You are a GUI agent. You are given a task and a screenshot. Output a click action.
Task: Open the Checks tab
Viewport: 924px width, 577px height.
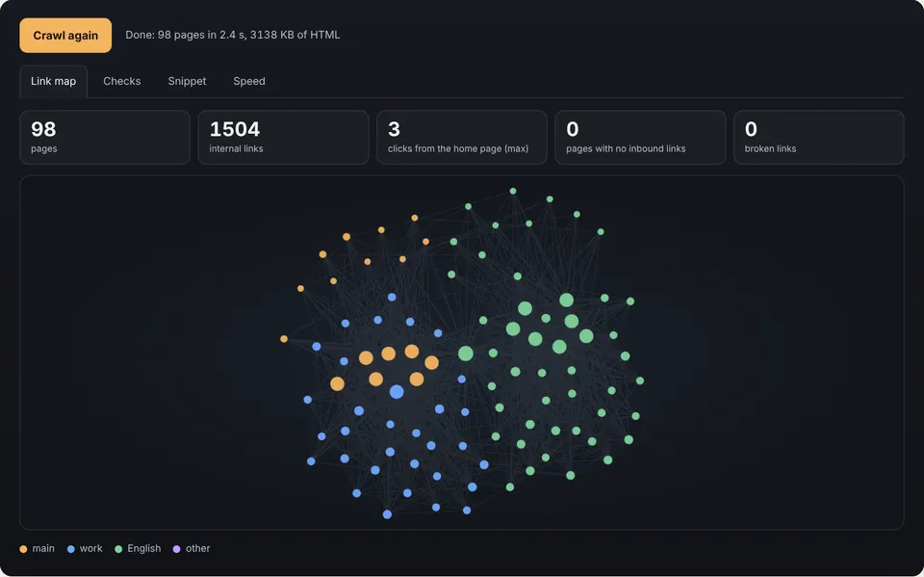pyautogui.click(x=122, y=82)
